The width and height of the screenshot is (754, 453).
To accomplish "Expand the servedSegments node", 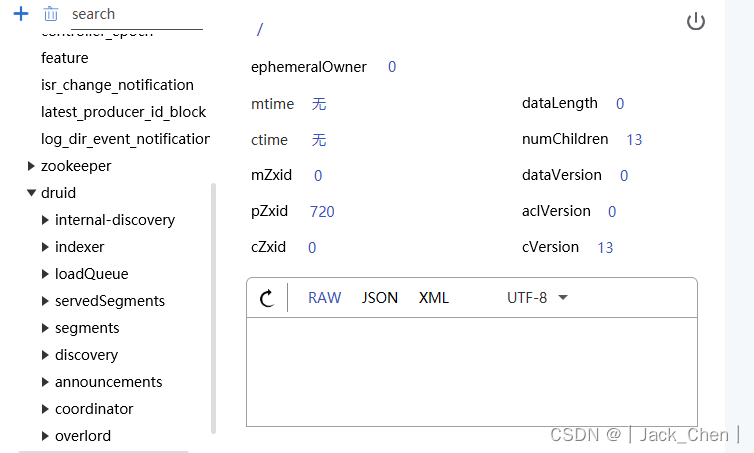I will (45, 301).
